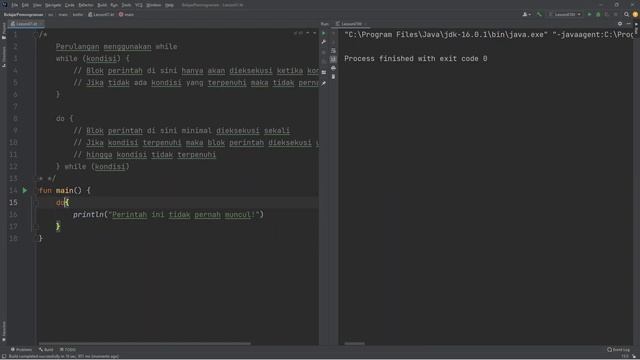Click the java.exe command line in console
This screenshot has width=640, height=360.
pyautogui.click(x=488, y=35)
